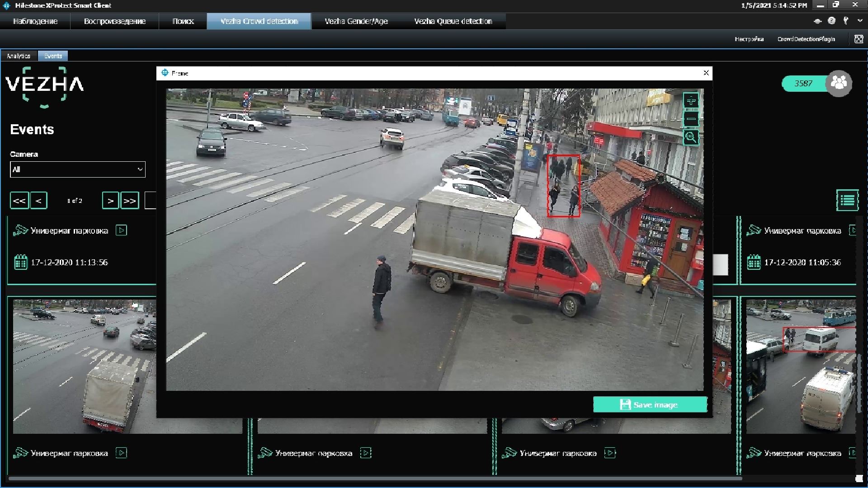Open the gray truck event thumbnail
Image resolution: width=868 pixels, height=488 pixels.
[85, 366]
